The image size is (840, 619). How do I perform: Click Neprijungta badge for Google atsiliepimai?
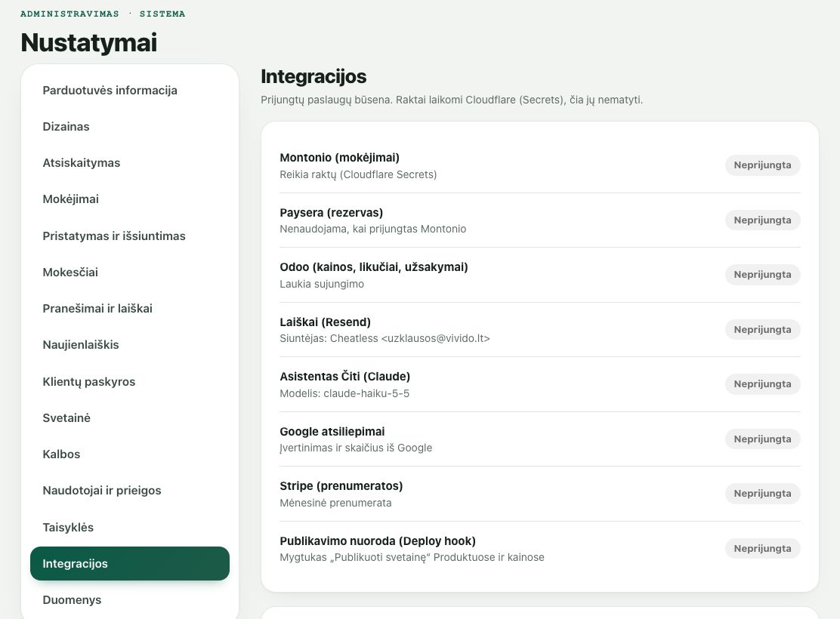[762, 439]
